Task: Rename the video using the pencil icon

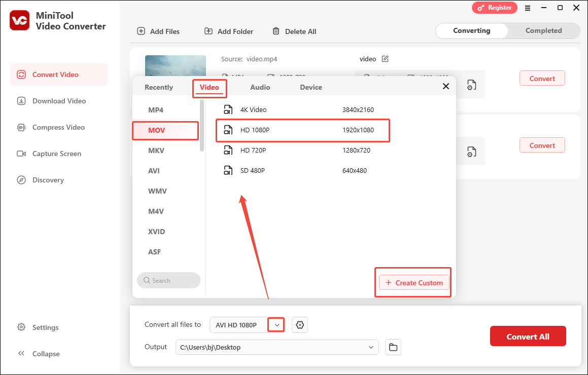Action: (x=385, y=59)
